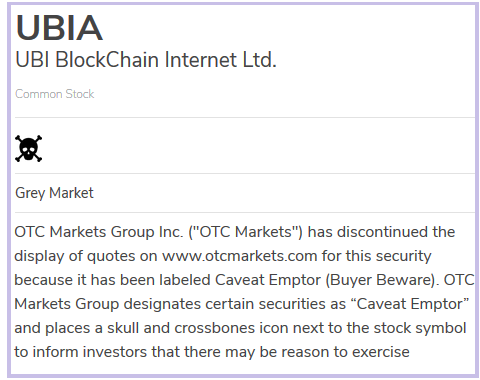Select the Grey Market tier label
The height and width of the screenshot is (380, 480).
coord(54,193)
